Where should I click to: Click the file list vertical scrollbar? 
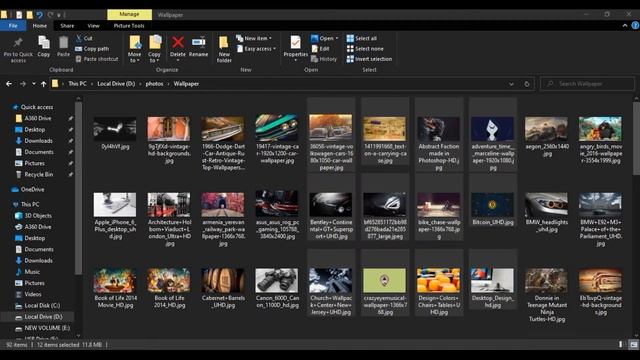click(x=636, y=139)
